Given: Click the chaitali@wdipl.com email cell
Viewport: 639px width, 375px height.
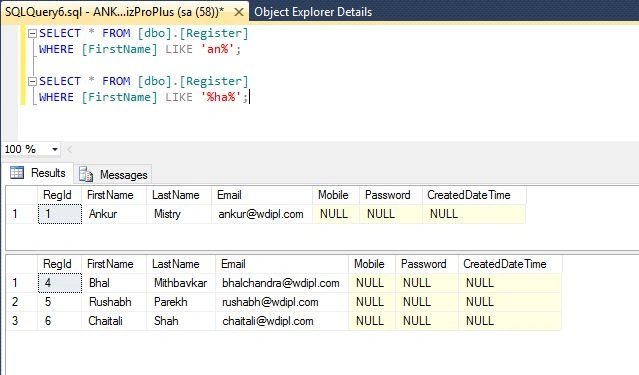Looking at the screenshot, I should coord(282,321).
